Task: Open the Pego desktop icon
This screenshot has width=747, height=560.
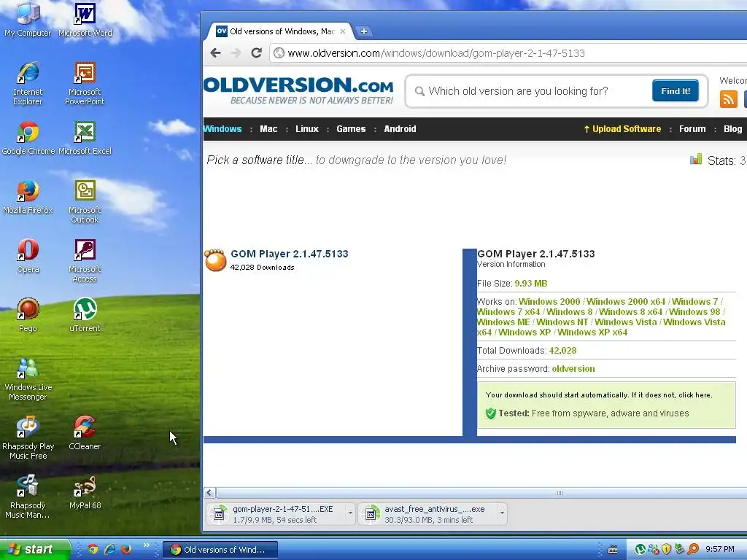Action: pyautogui.click(x=28, y=315)
